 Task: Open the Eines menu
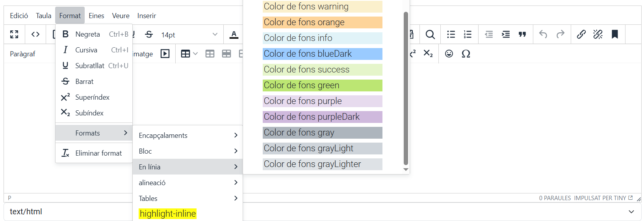(96, 16)
